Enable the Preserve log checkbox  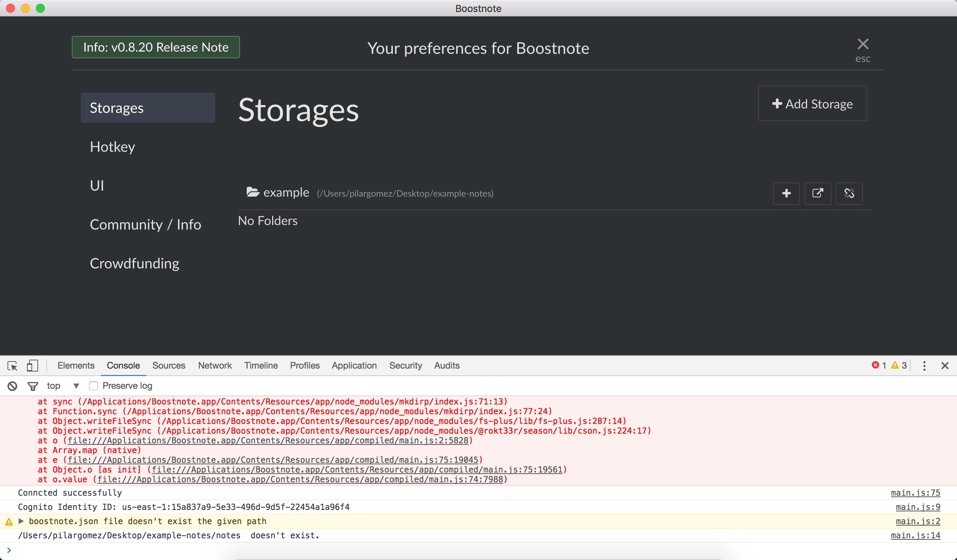point(93,386)
